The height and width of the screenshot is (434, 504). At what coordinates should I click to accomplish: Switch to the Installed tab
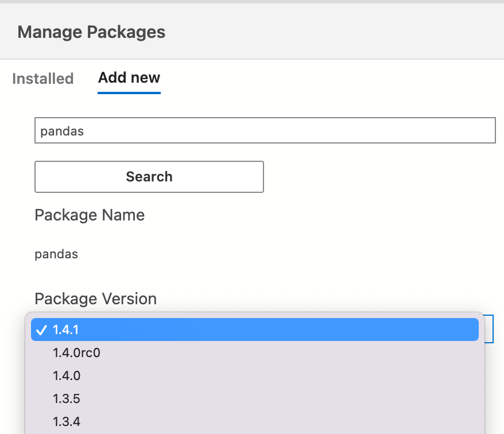42,79
